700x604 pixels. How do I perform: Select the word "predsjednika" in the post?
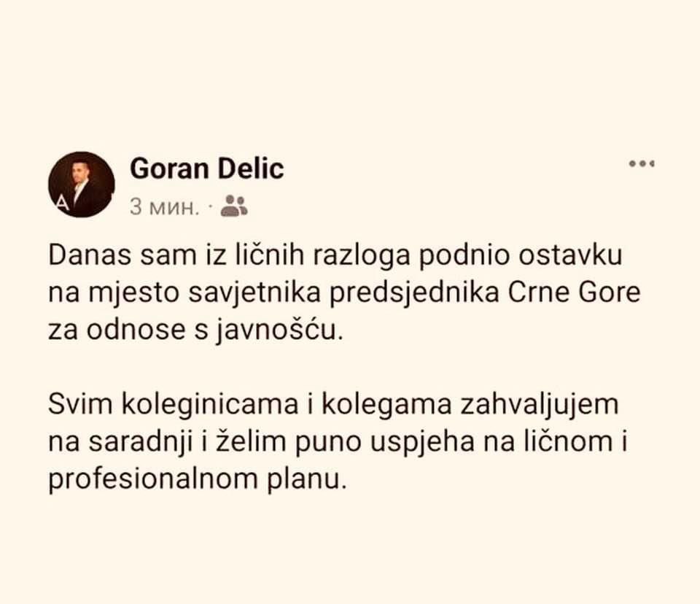(414, 294)
